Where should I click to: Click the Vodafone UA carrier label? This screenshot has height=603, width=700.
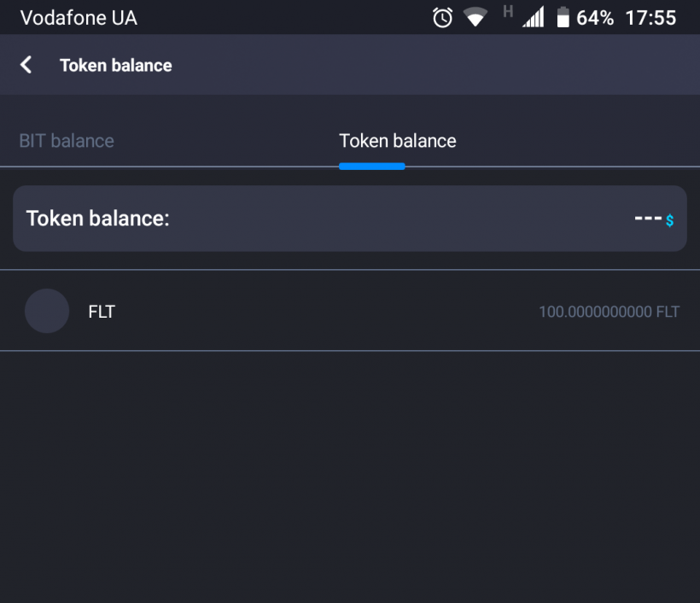coord(79,18)
